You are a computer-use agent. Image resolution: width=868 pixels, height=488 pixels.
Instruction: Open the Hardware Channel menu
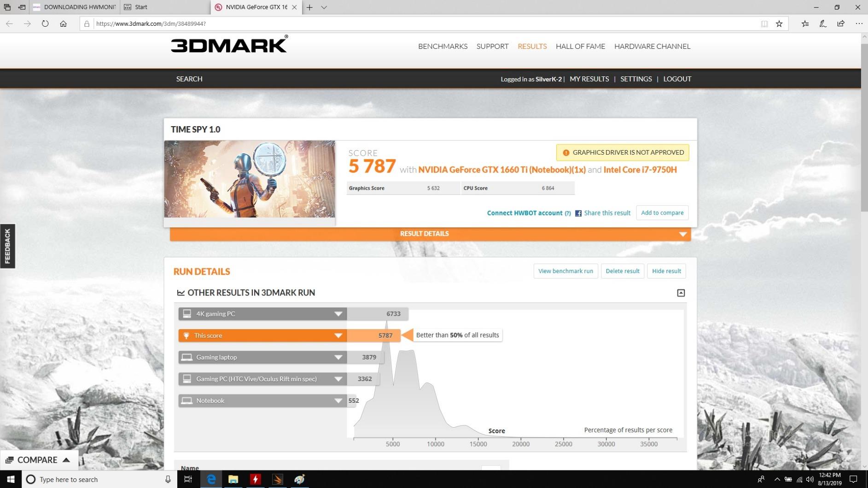652,46
